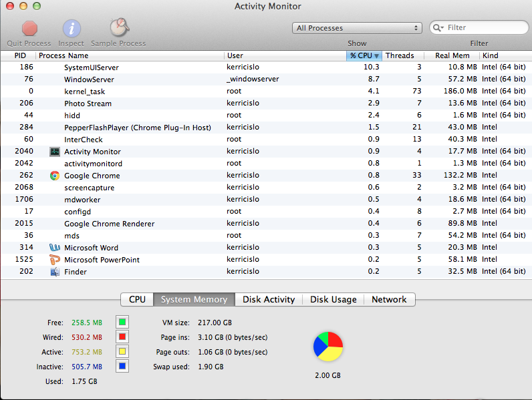This screenshot has height=400, width=532.
Task: Click the green Free memory color swatch
Action: pos(122,322)
